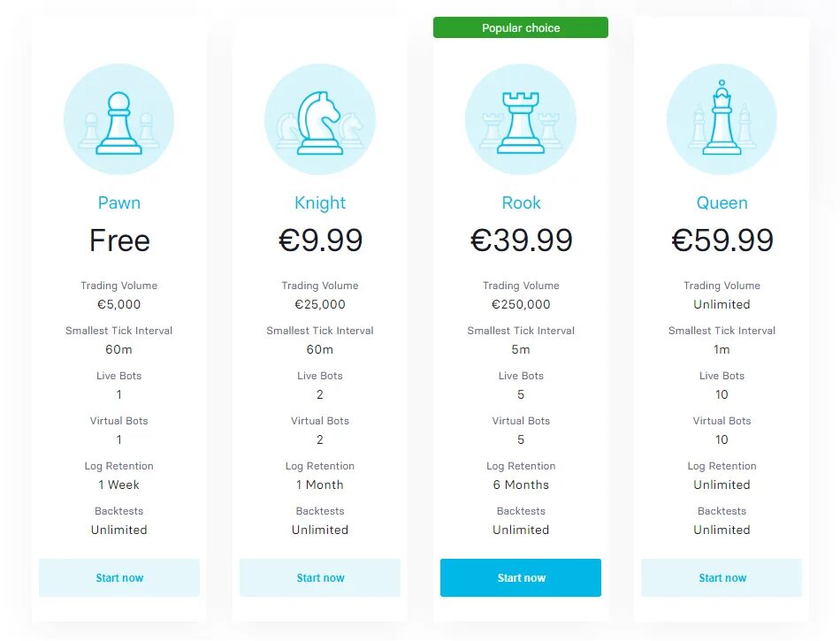Click the €59.99 Queen price
840x641 pixels.
[722, 240]
